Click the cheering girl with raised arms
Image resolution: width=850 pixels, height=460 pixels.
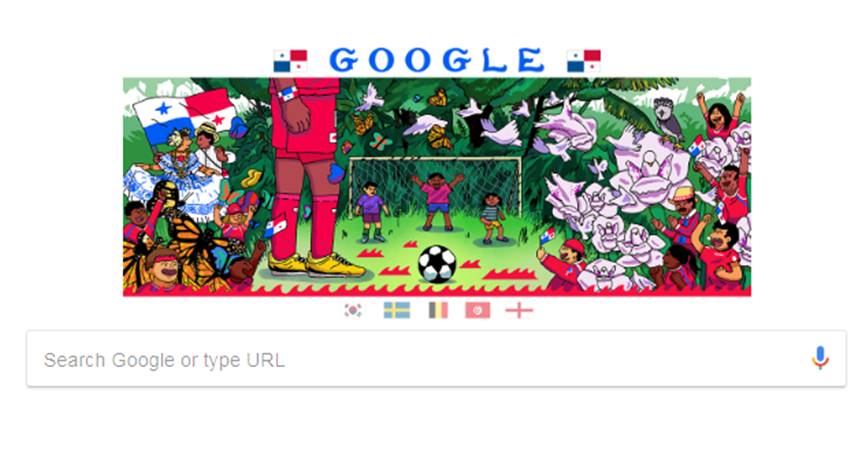721,114
